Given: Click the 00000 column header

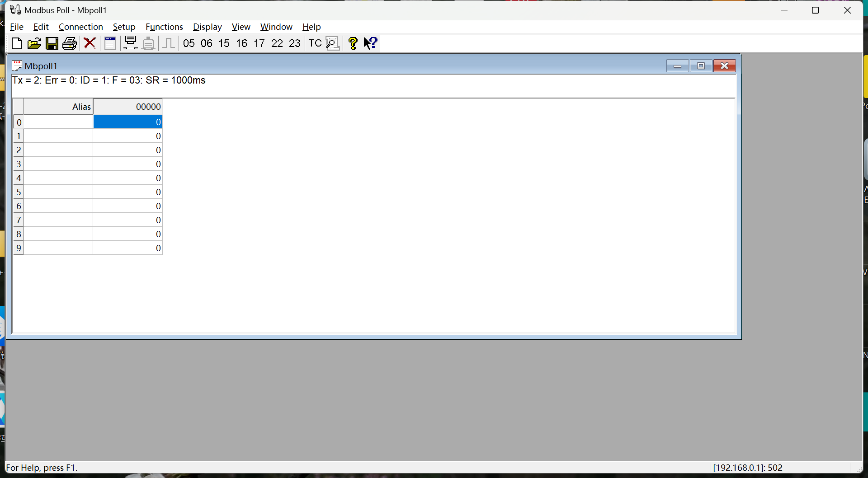Looking at the screenshot, I should click(x=128, y=107).
